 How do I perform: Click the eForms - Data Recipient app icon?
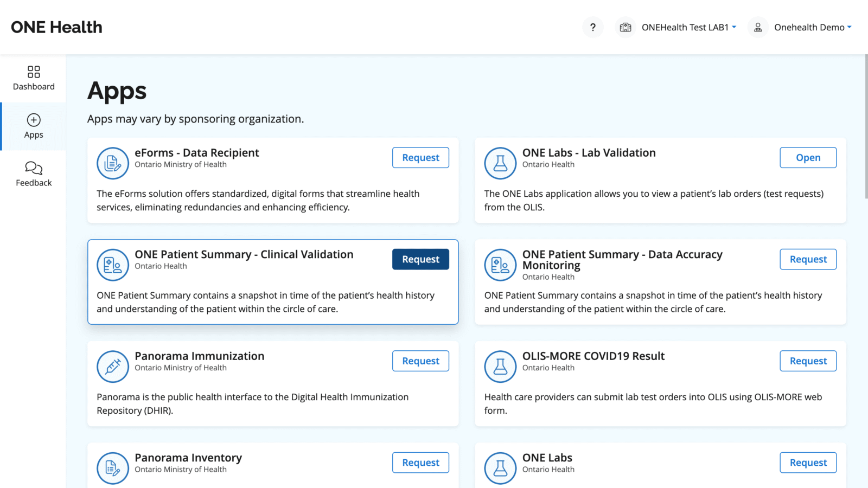tap(113, 163)
